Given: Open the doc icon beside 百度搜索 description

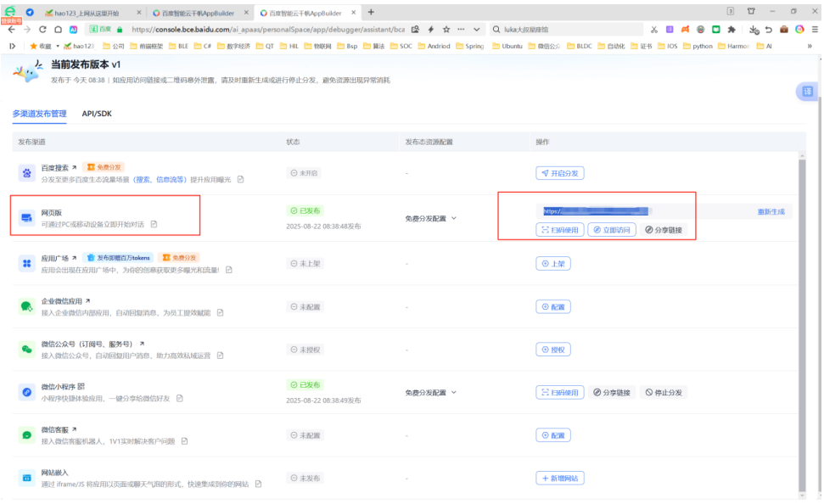Looking at the screenshot, I should (x=241, y=180).
